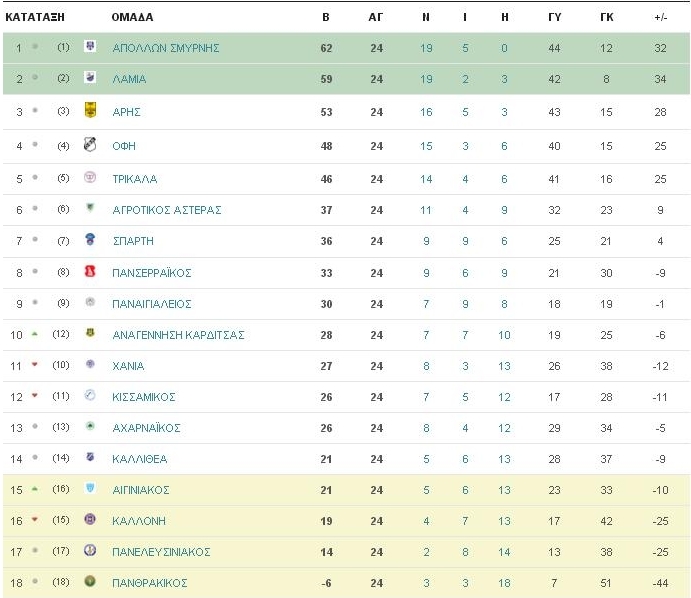Click the ΑΡΗΣ yellow team crest
691x598 pixels.
click(x=90, y=110)
